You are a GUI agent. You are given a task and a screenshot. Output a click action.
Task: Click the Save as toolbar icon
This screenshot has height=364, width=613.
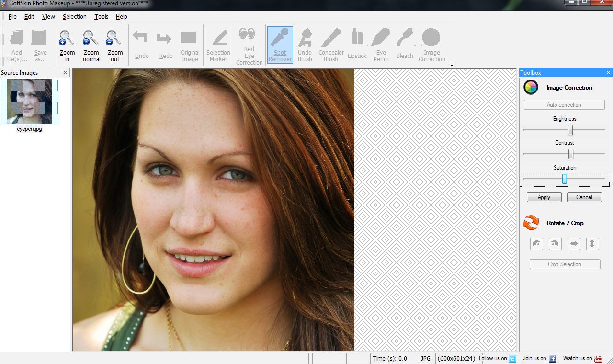[x=40, y=45]
